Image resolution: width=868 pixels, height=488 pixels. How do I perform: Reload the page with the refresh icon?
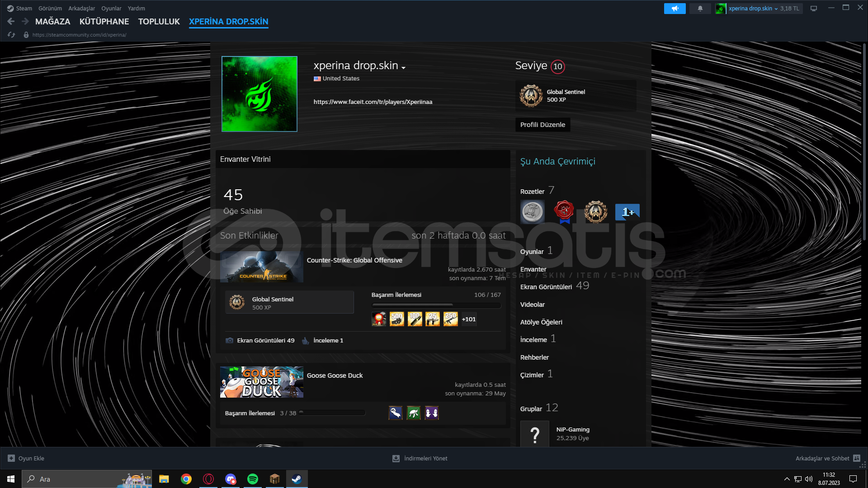(11, 35)
